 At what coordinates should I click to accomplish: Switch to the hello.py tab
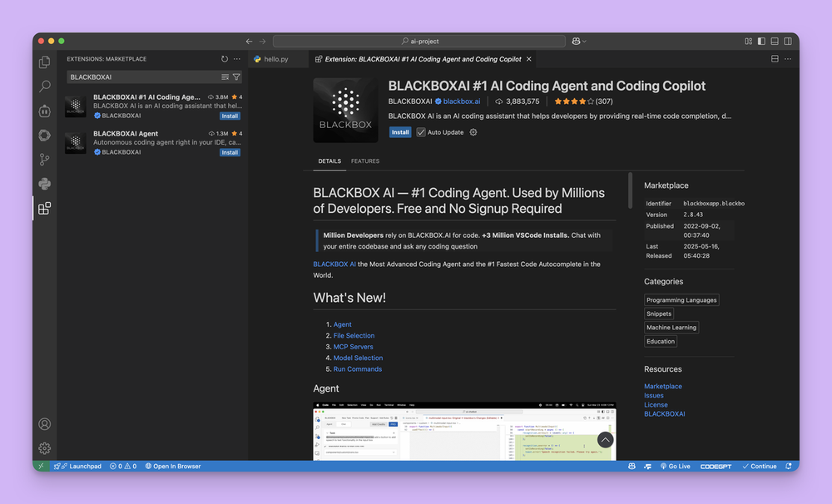pos(279,59)
